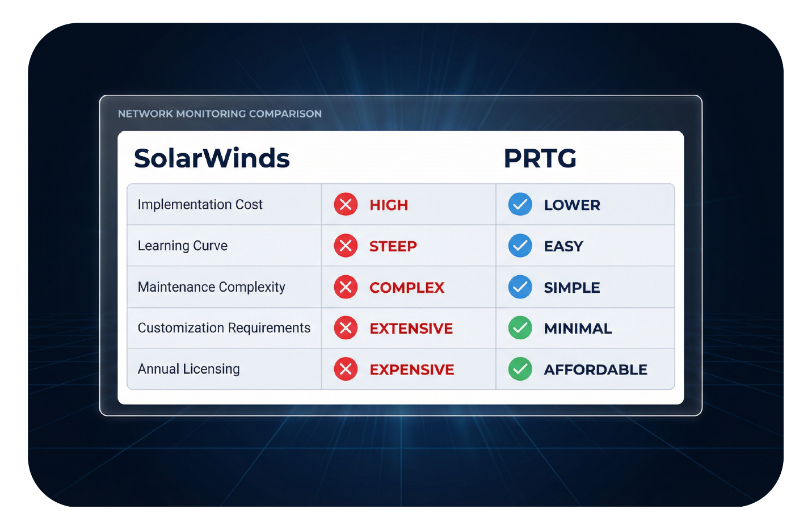Click the "AFFORDABLE" value text
The height and width of the screenshot is (530, 812).
596,370
